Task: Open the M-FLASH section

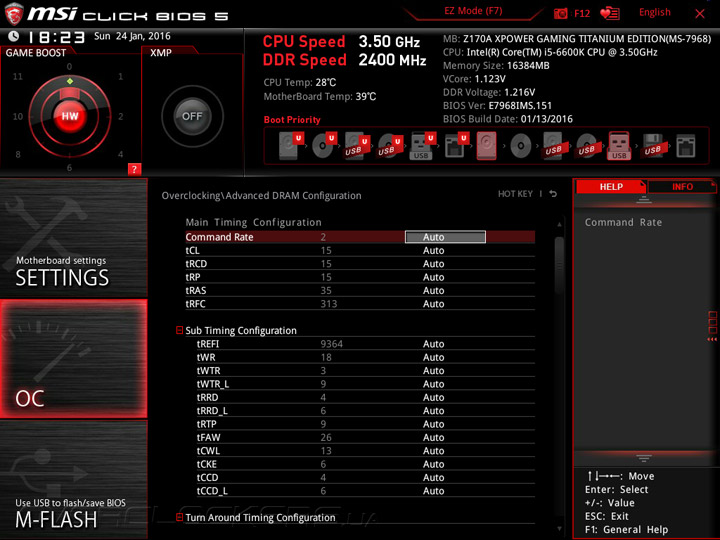Action: click(x=73, y=480)
